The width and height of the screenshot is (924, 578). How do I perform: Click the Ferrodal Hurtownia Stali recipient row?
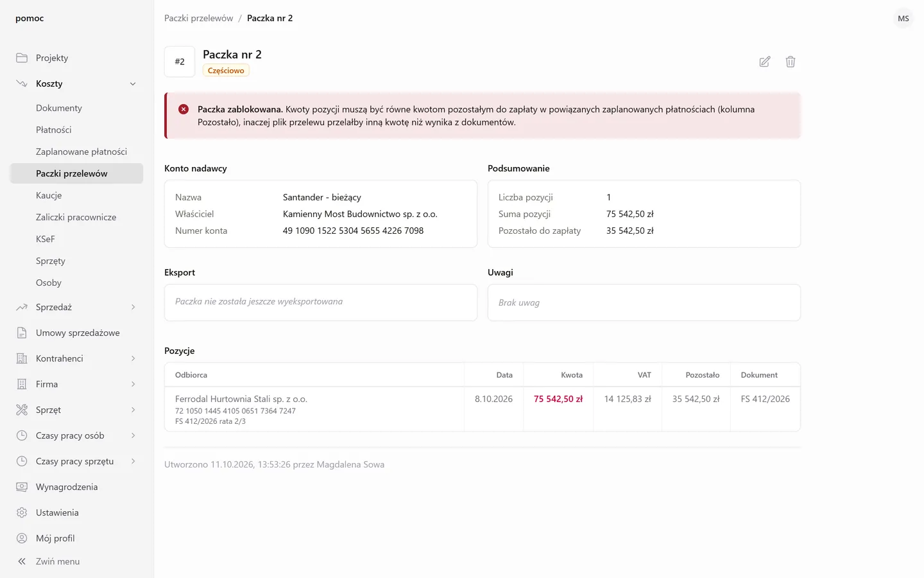point(482,409)
